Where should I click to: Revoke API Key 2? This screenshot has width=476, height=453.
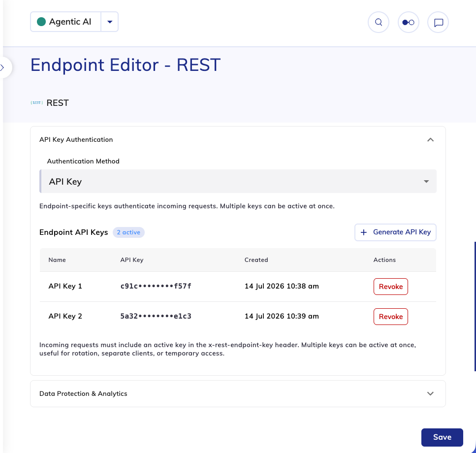click(x=391, y=317)
